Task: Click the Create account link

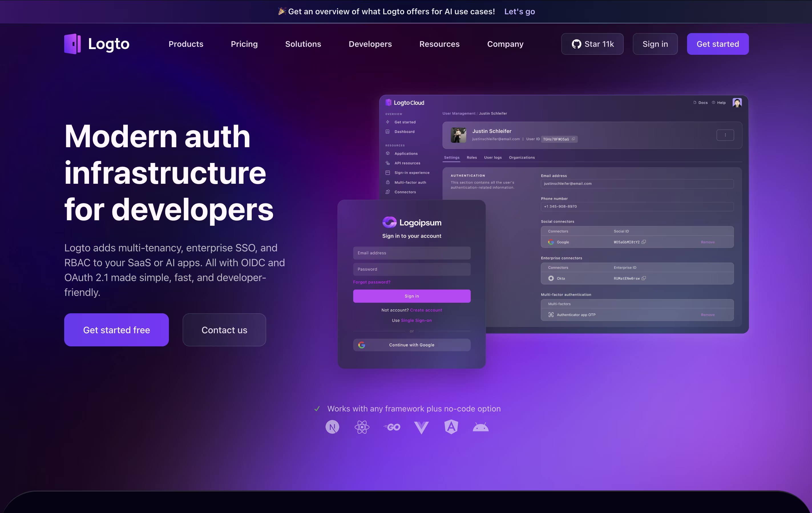Action: point(426,310)
